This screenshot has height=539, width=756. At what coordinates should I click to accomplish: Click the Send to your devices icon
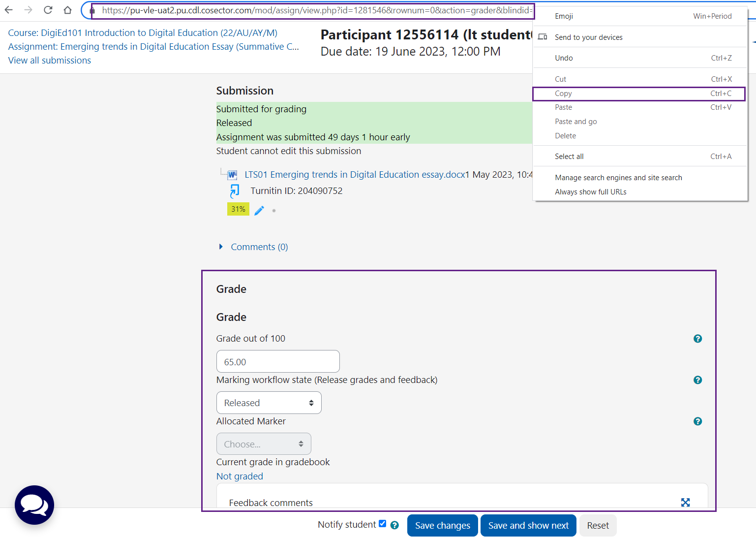543,36
